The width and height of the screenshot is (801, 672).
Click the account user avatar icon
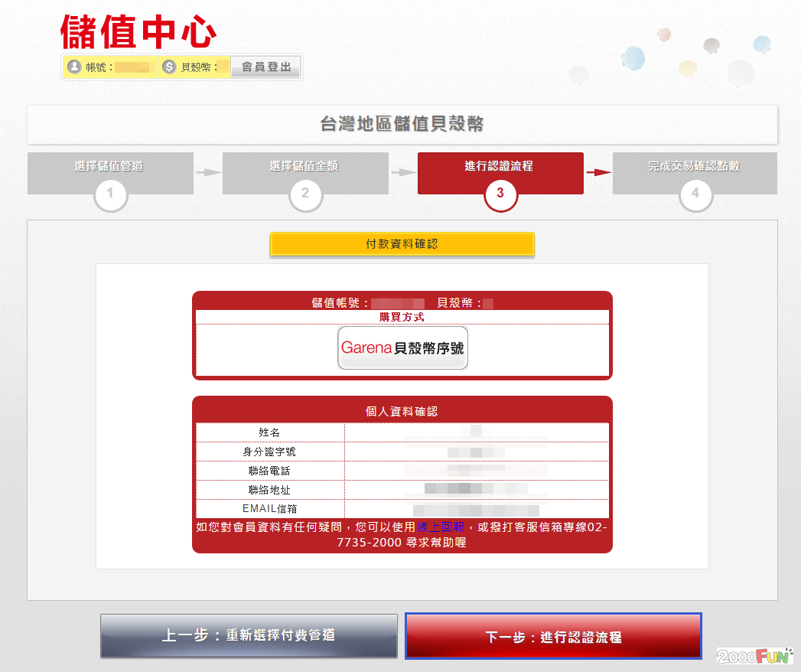[74, 67]
